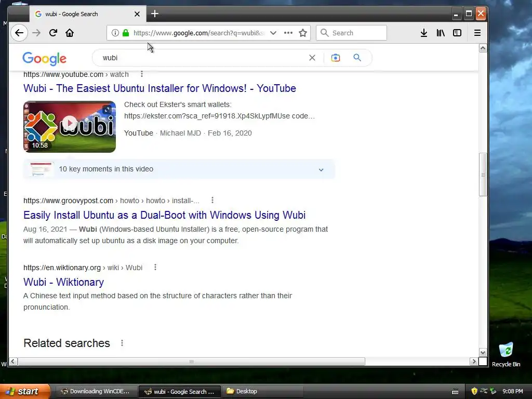Open the page actions three-dot menu
Viewport: 532px width, 399px height.
click(288, 33)
